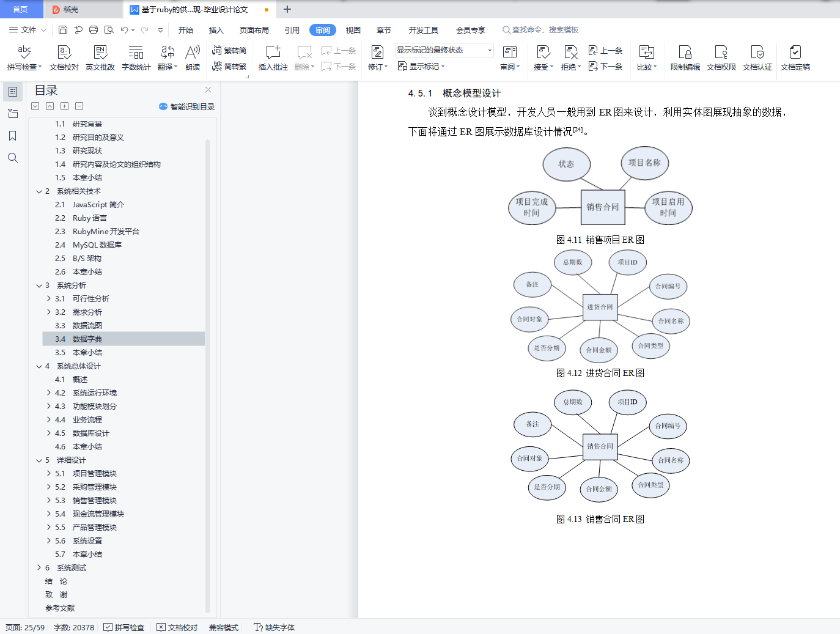
Task: Open the 会员专享 (Member) tab
Action: tap(471, 30)
